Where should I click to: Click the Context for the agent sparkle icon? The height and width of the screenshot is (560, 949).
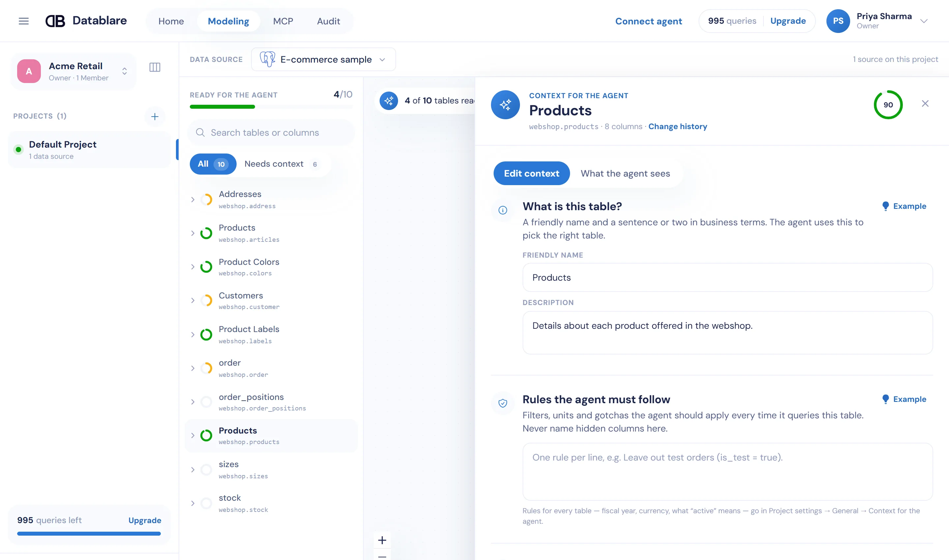pos(505,104)
